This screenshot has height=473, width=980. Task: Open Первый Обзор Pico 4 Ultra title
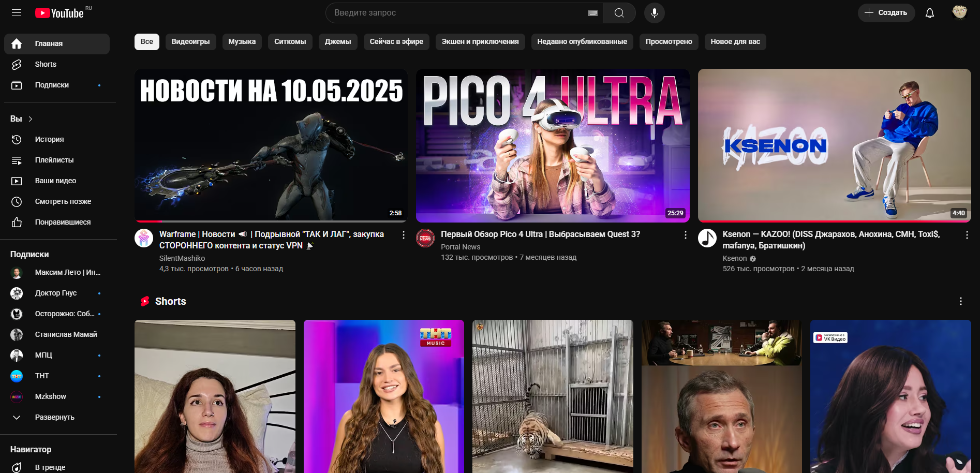[x=540, y=234]
